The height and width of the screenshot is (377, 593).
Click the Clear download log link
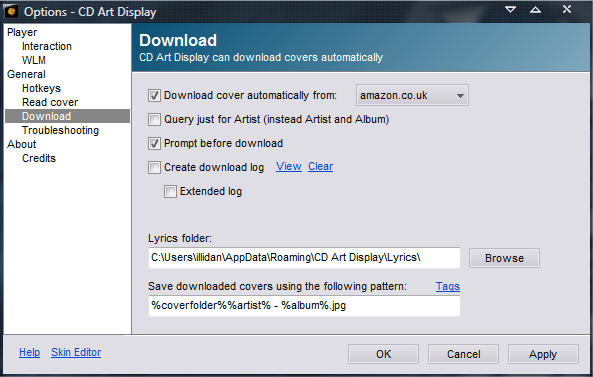click(320, 166)
